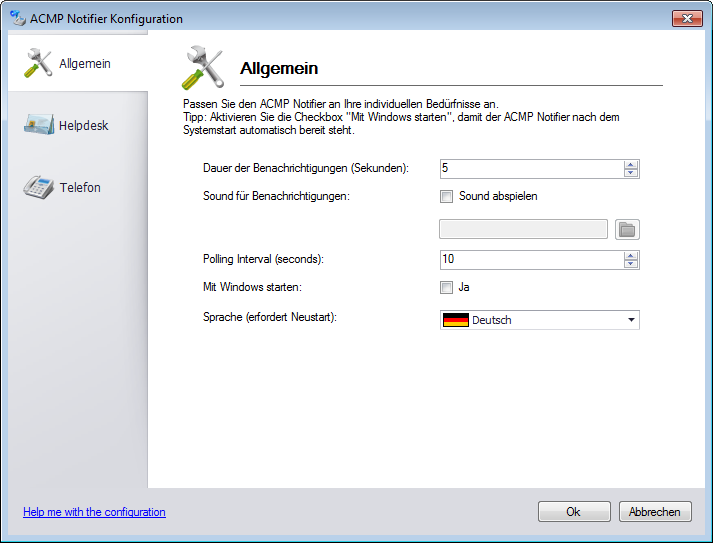Click the Telefon phone icon

click(37, 188)
